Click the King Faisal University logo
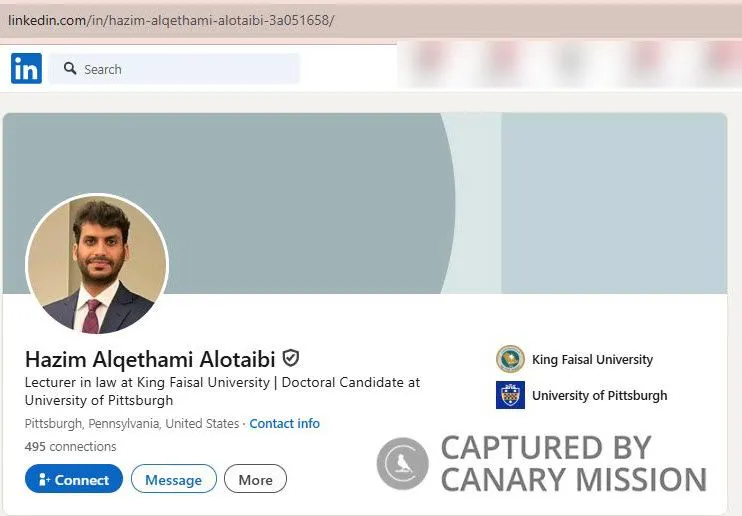The height and width of the screenshot is (516, 742). coord(510,359)
